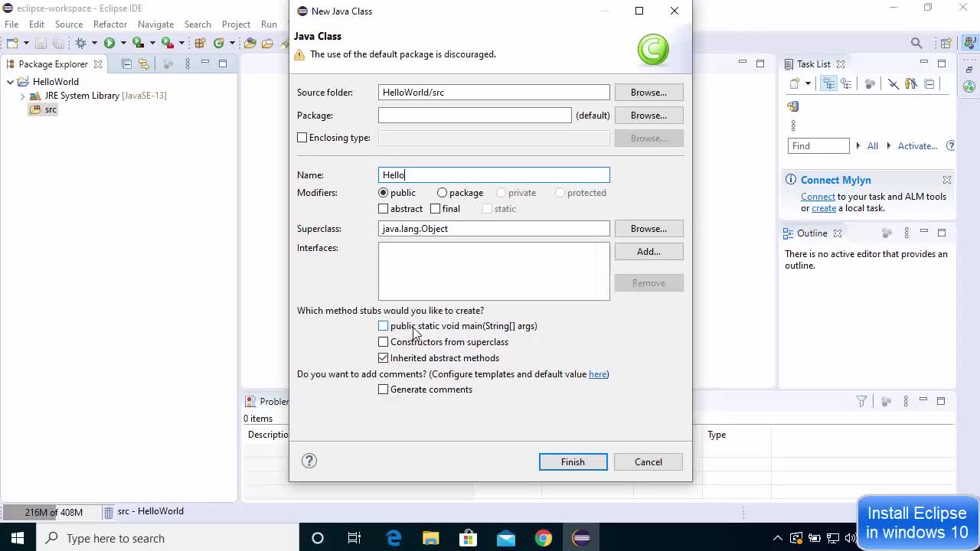Click Collapse All icon in Task List toolbar

click(929, 83)
